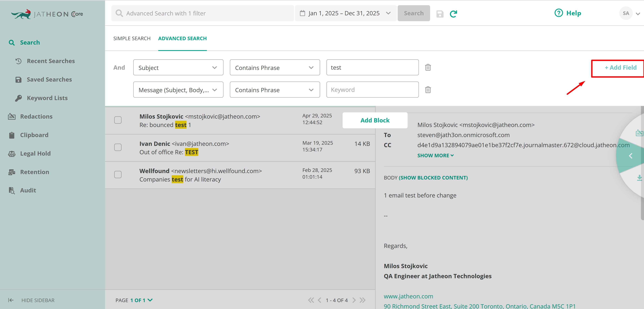
Task: Click the calendar icon by the date range
Action: click(302, 13)
